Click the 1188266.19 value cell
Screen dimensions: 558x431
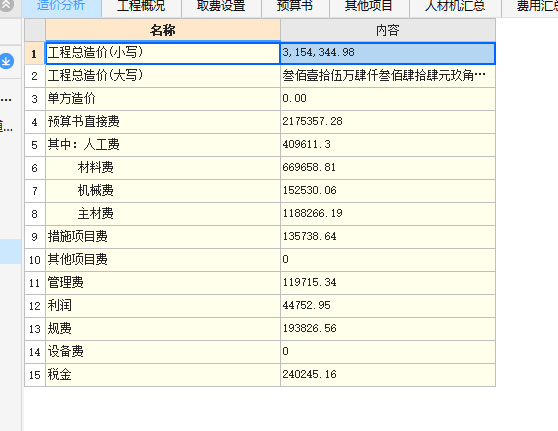click(x=388, y=214)
